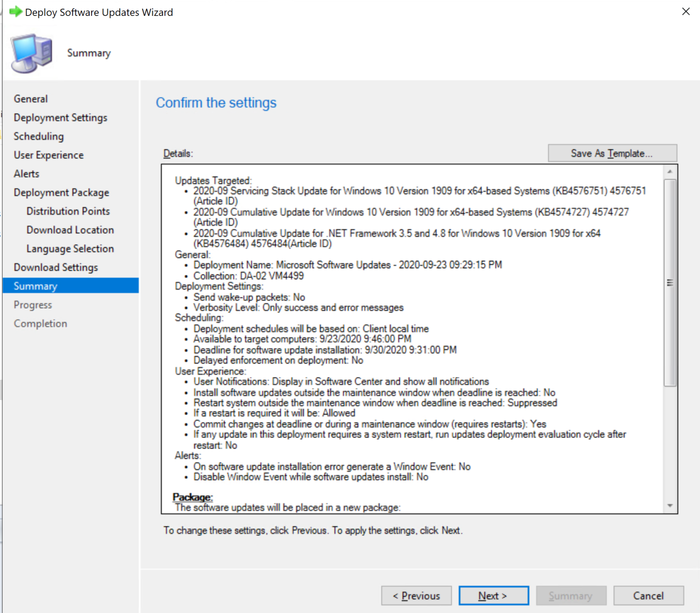The height and width of the screenshot is (613, 700).
Task: Cancel the Deploy Software Updates Wizard
Action: (x=648, y=596)
